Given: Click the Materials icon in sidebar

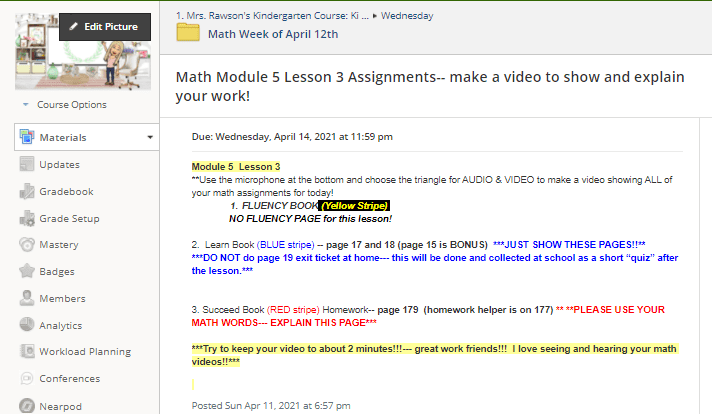Looking at the screenshot, I should click(x=27, y=137).
